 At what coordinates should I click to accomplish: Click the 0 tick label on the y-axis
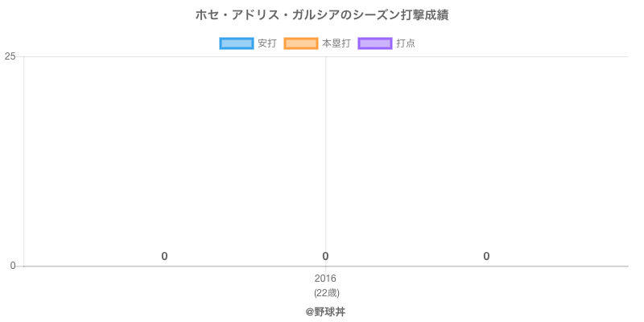tap(12, 266)
